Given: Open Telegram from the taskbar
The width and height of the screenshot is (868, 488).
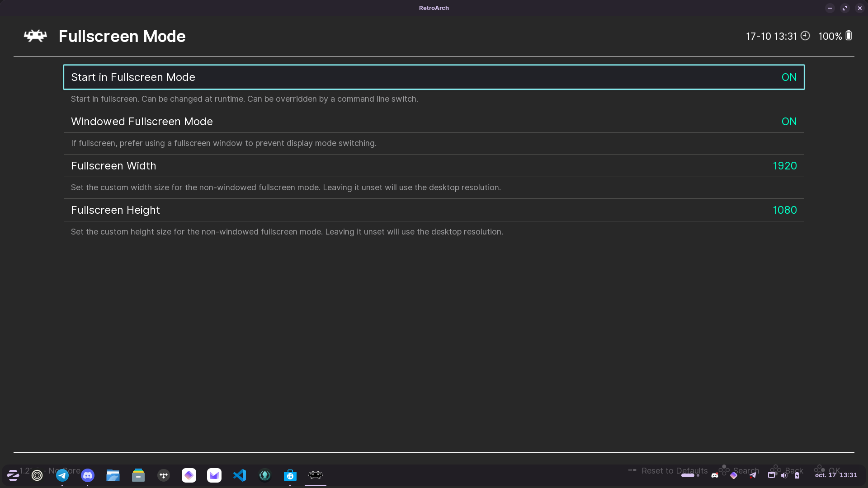Looking at the screenshot, I should (62, 475).
